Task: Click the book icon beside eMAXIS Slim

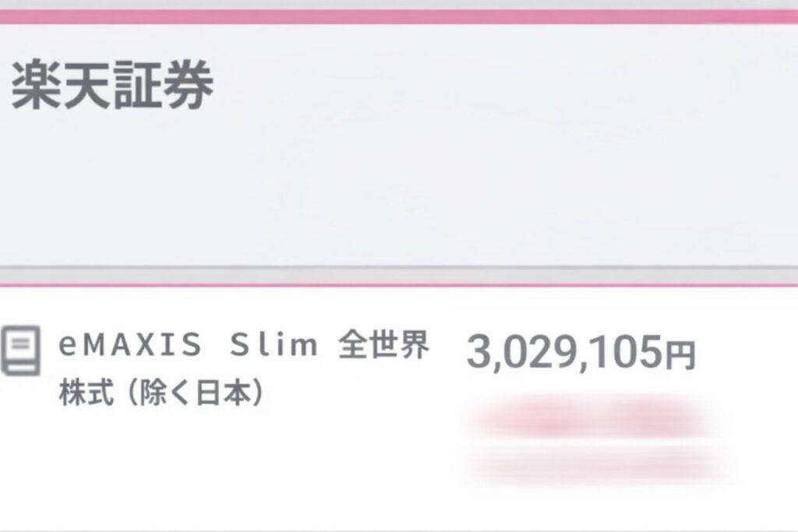Action: (x=20, y=351)
